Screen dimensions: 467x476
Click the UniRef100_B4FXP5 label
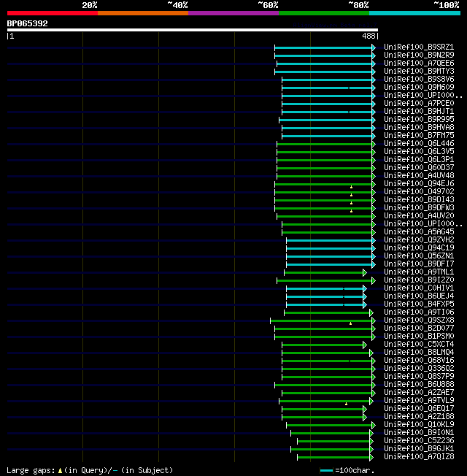coord(419,304)
